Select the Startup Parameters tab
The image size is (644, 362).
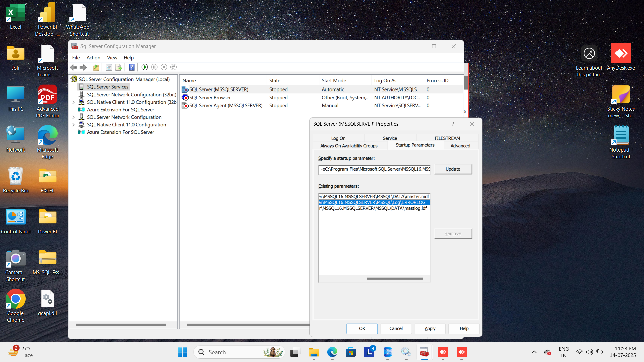pyautogui.click(x=415, y=145)
